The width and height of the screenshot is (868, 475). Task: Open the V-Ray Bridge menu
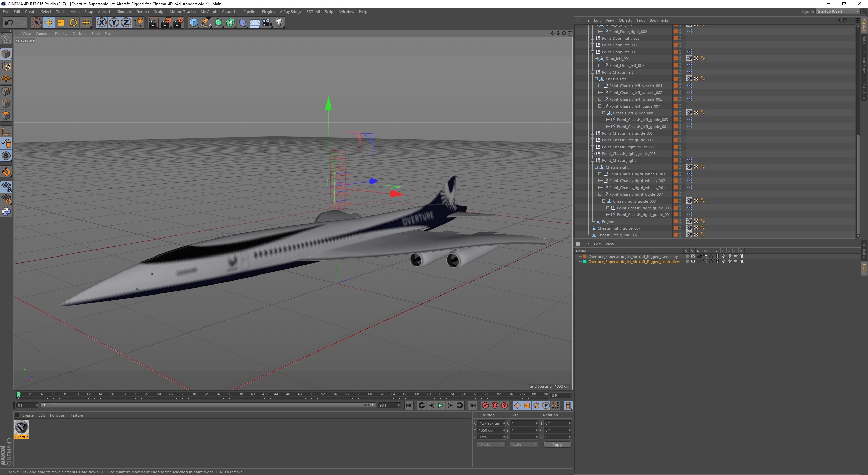click(x=290, y=12)
